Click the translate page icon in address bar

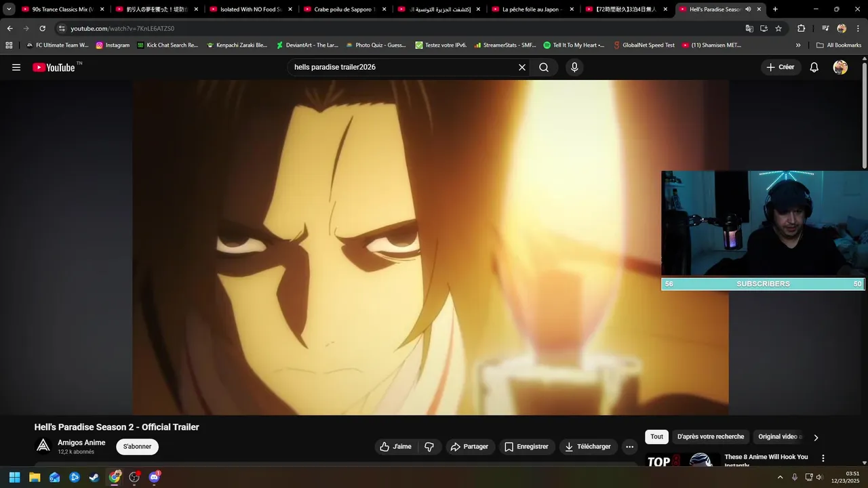pos(749,28)
